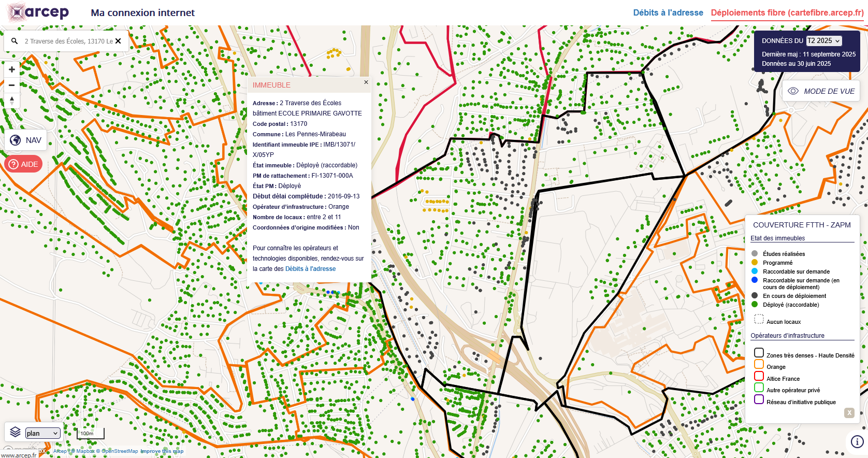Viewport: 868px width, 458px height.
Task: Toggle MODE DE VUE display
Action: click(x=821, y=91)
